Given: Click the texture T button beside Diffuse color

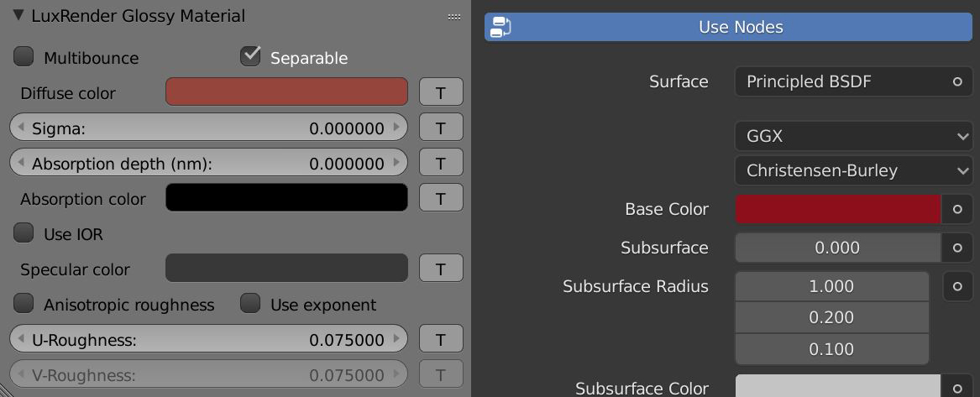Looking at the screenshot, I should tap(441, 92).
